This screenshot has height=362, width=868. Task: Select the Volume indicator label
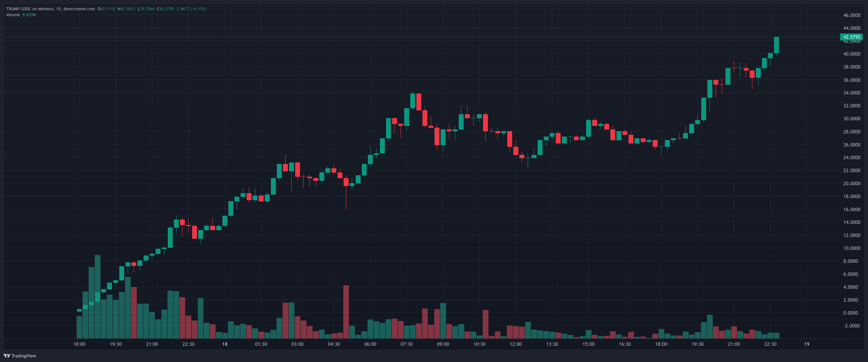click(13, 15)
